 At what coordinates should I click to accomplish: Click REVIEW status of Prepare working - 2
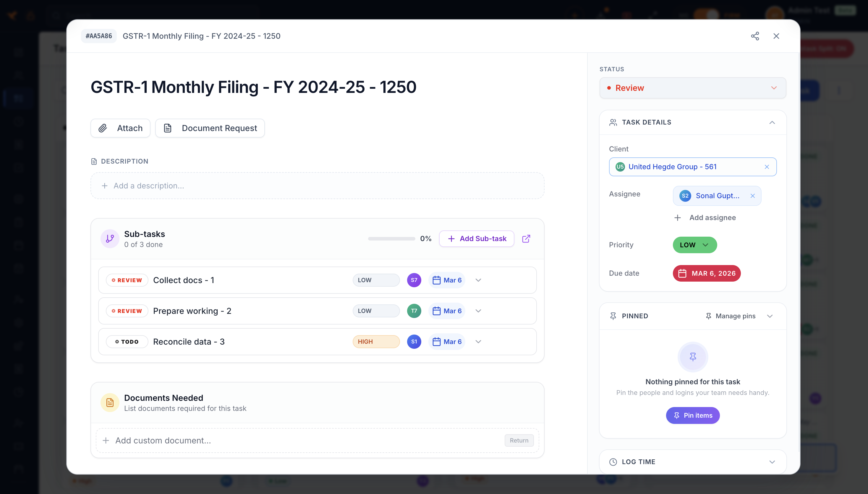pyautogui.click(x=127, y=311)
